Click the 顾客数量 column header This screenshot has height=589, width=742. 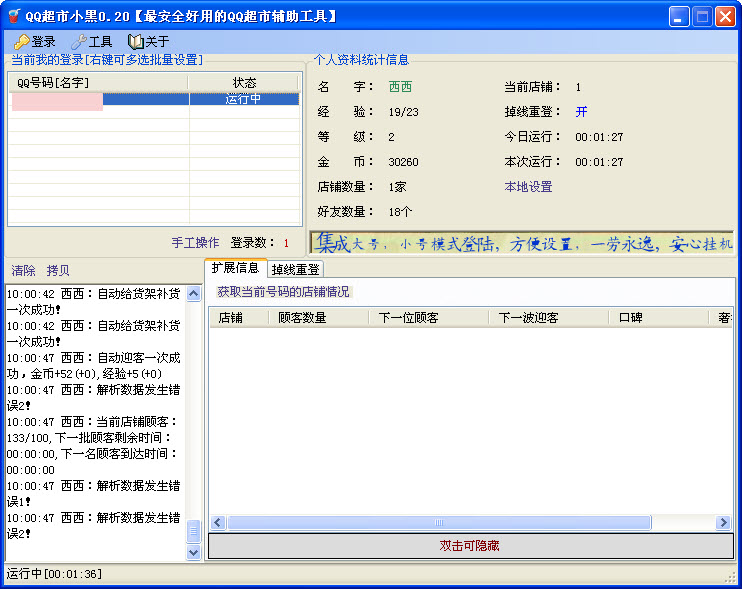pyautogui.click(x=318, y=317)
